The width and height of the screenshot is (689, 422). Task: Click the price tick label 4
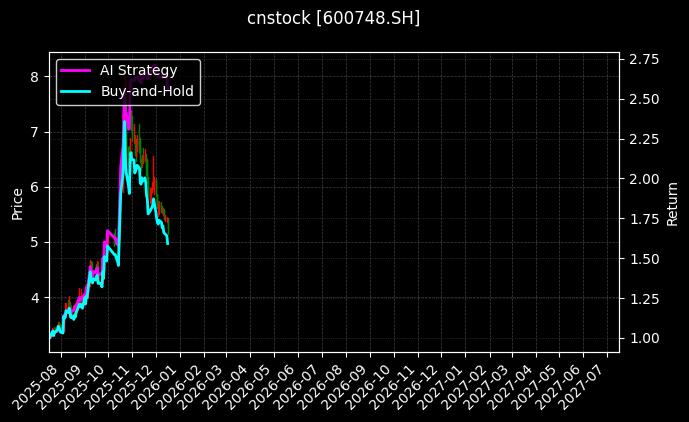click(34, 297)
